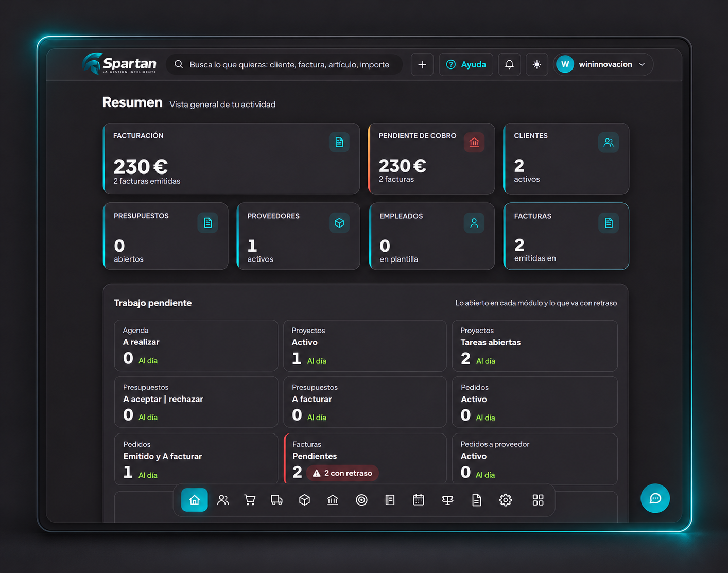The width and height of the screenshot is (728, 573).
Task: Open Pedidos a proveedor Activo tile
Action: point(535,459)
